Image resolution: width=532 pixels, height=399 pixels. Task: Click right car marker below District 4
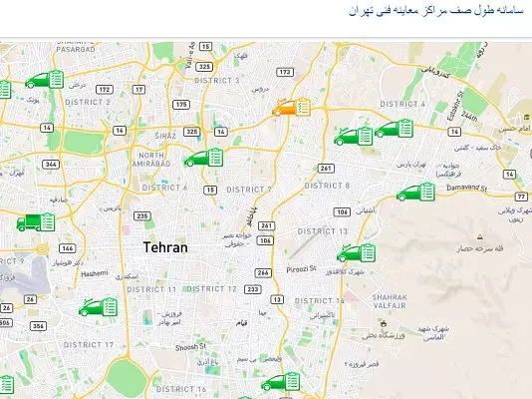coord(395,129)
